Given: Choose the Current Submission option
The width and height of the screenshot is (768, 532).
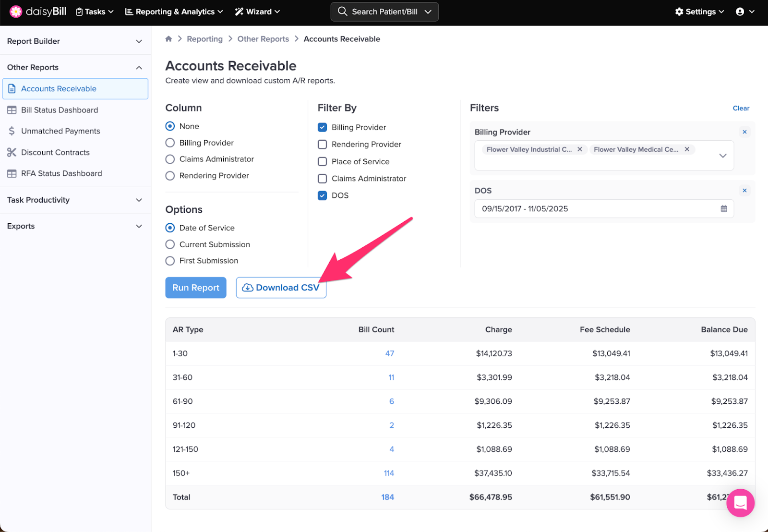Looking at the screenshot, I should click(170, 244).
